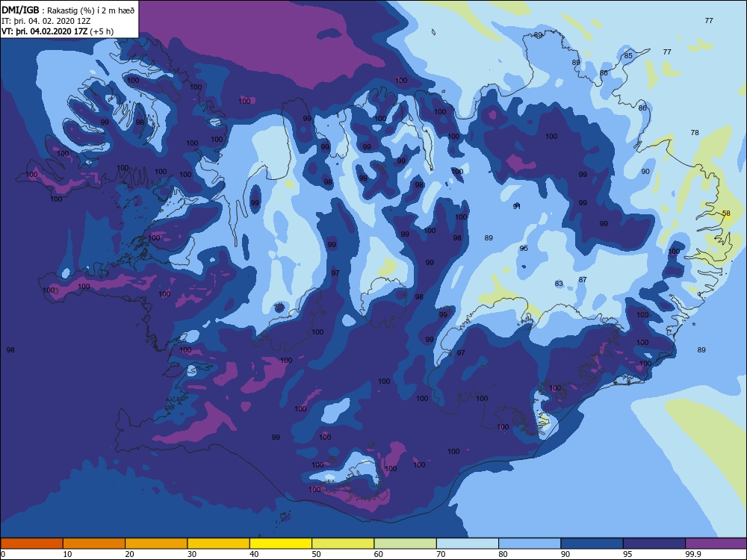The width and height of the screenshot is (747, 560).
Task: Select the legend label '40'
Action: (255, 554)
